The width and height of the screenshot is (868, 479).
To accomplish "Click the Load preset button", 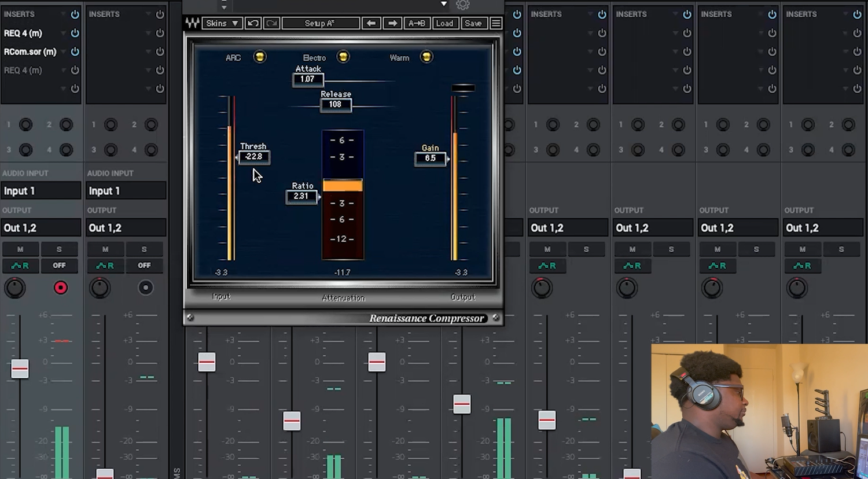I will (445, 23).
